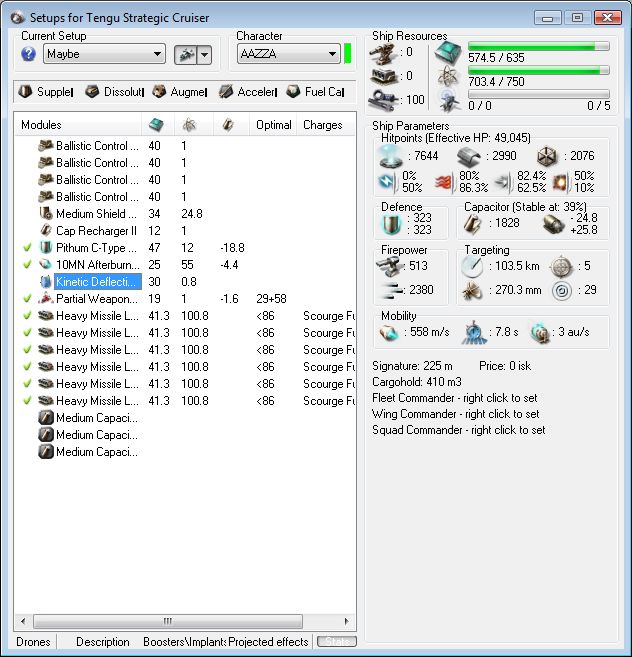This screenshot has width=632, height=657.
Task: Click the Augmented subsystem icon
Action: click(x=159, y=91)
